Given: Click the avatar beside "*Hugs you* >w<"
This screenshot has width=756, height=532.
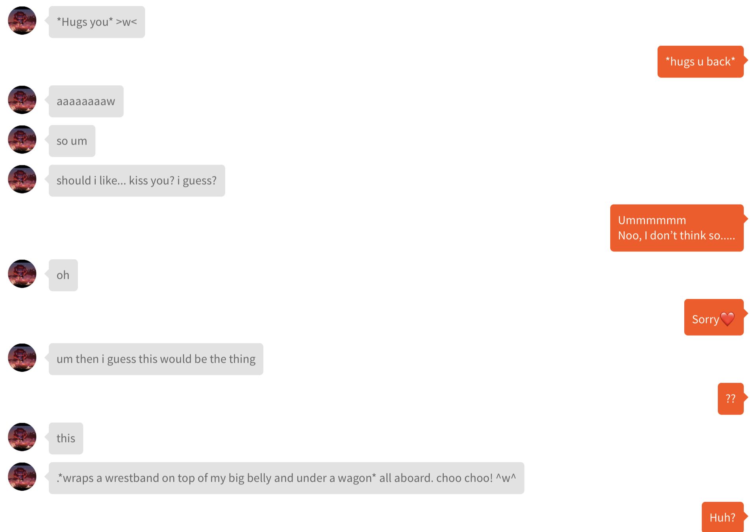Looking at the screenshot, I should click(x=22, y=20).
